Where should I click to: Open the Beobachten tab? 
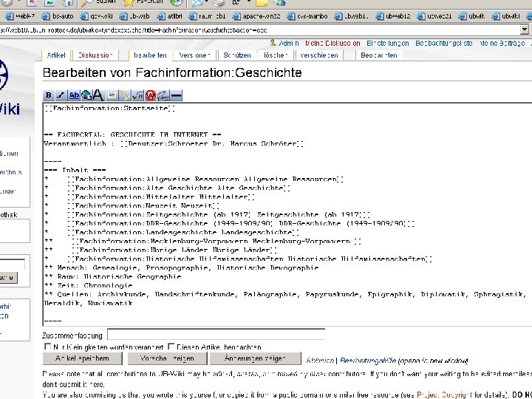click(x=378, y=55)
